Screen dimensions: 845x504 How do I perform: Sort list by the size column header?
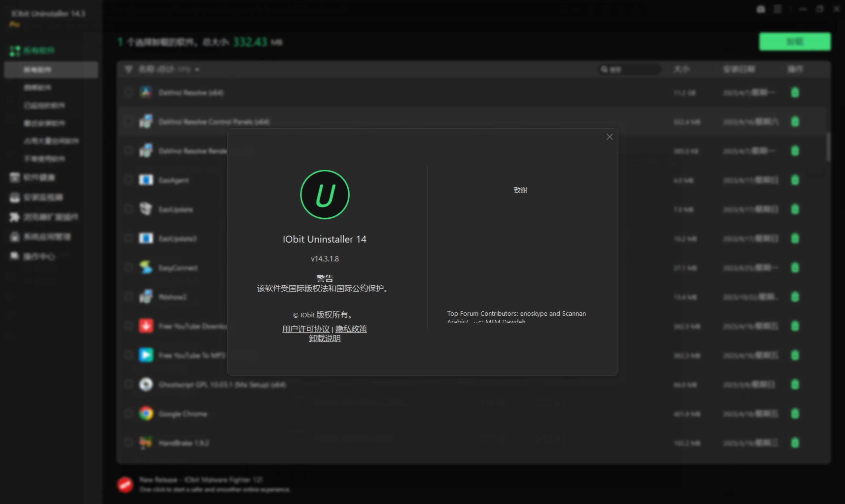tap(681, 69)
